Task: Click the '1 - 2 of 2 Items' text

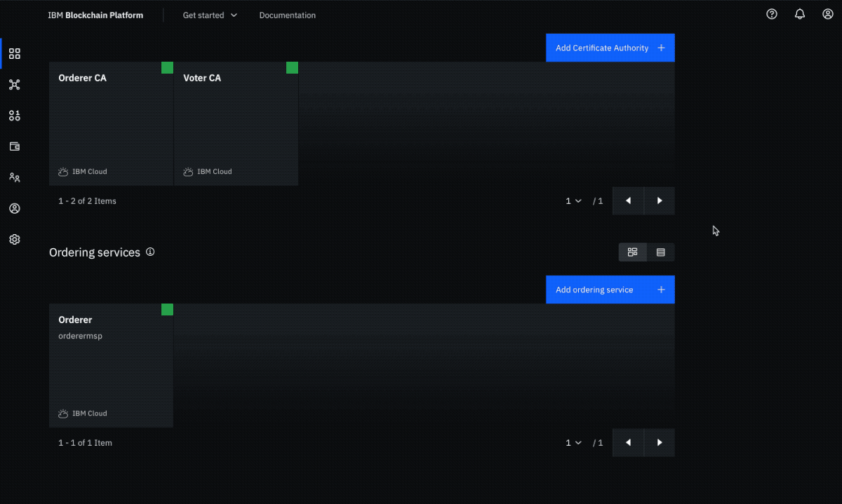Action: [x=88, y=201]
